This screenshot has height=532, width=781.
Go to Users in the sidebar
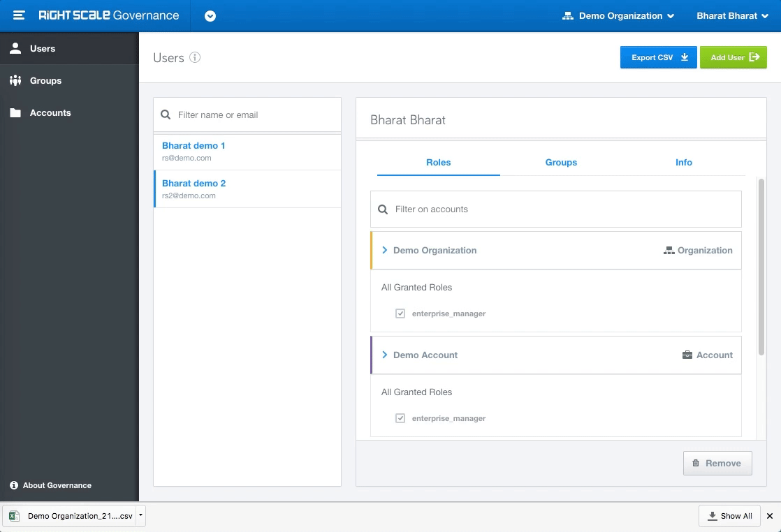pos(69,48)
